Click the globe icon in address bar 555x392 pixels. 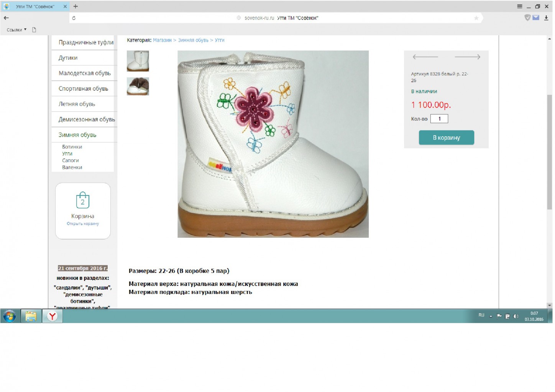(x=239, y=18)
